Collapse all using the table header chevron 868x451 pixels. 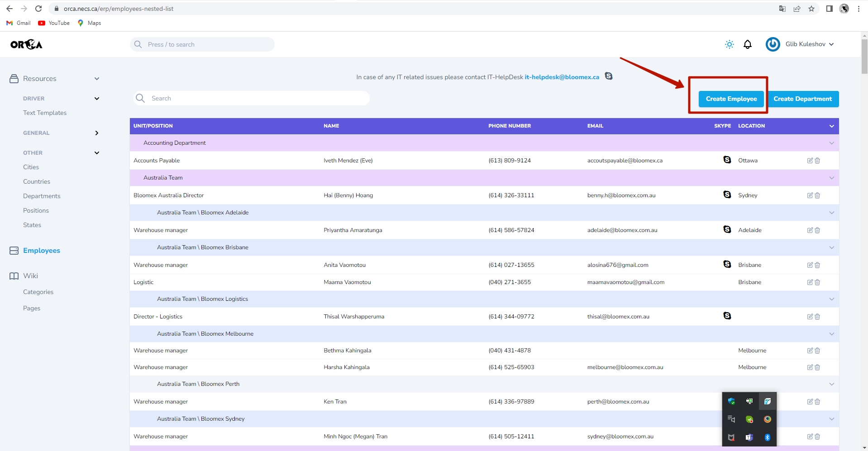831,126
